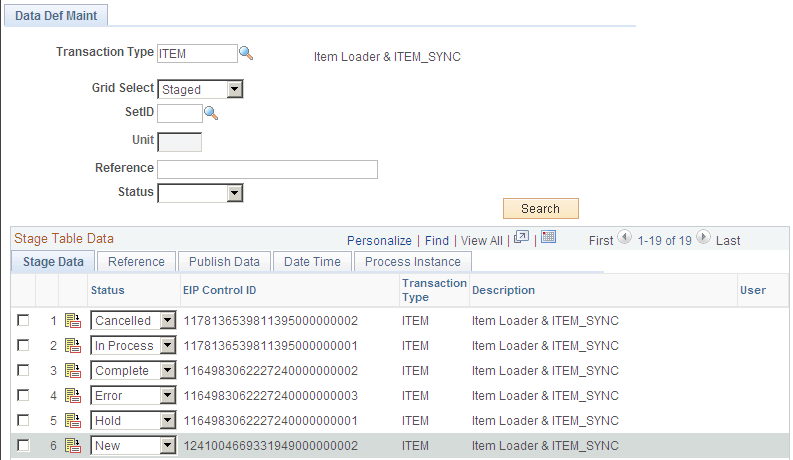Screen dimensions: 793x460
Task: Tick checkbox for Complete row 3
Action: click(23, 371)
